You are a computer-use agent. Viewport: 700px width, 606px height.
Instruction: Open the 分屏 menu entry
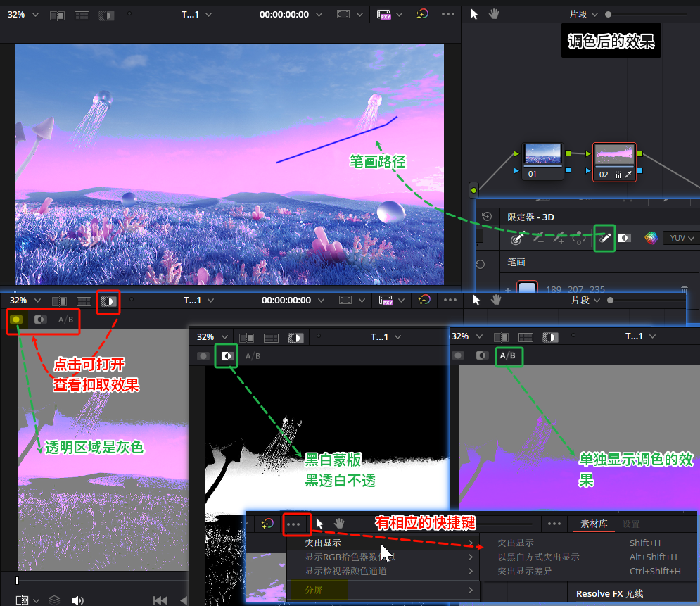pyautogui.click(x=384, y=590)
